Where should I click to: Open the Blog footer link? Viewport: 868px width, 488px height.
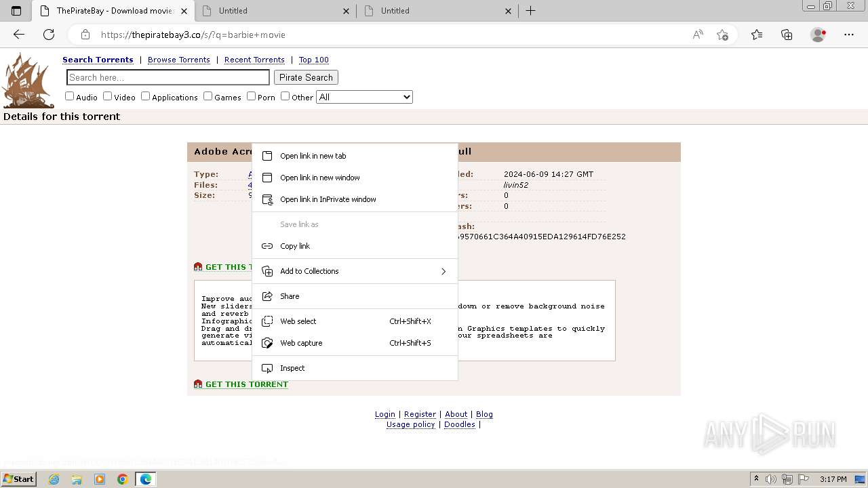(x=484, y=414)
